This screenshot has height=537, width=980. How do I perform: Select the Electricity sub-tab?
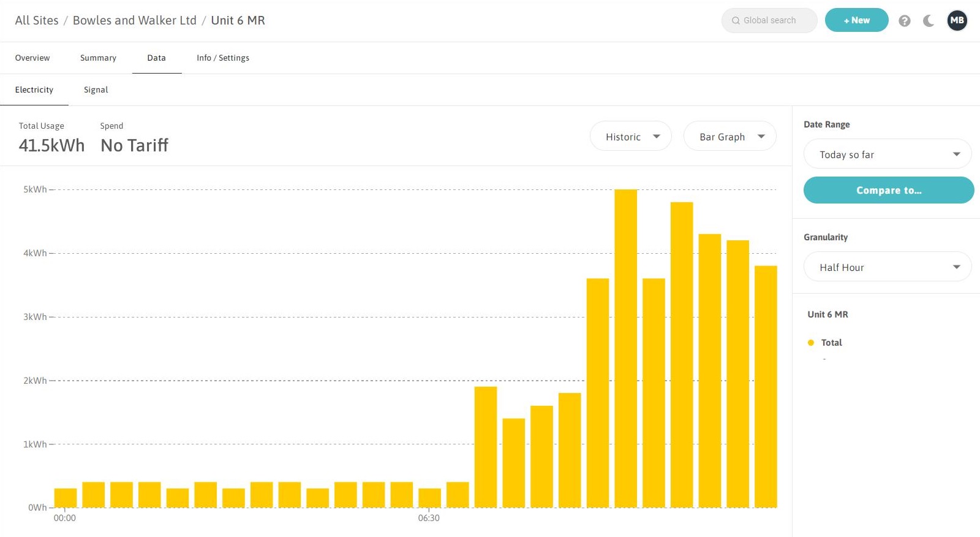point(34,89)
